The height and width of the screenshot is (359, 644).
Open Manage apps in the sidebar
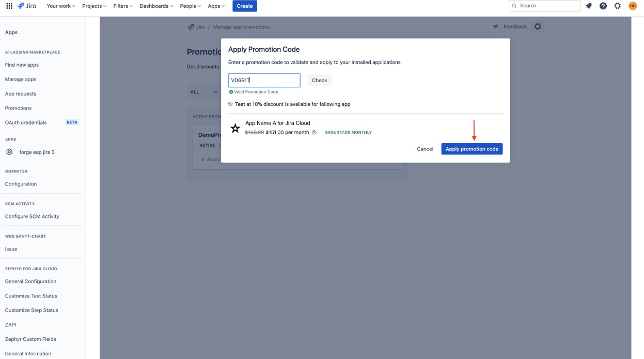pyautogui.click(x=21, y=79)
